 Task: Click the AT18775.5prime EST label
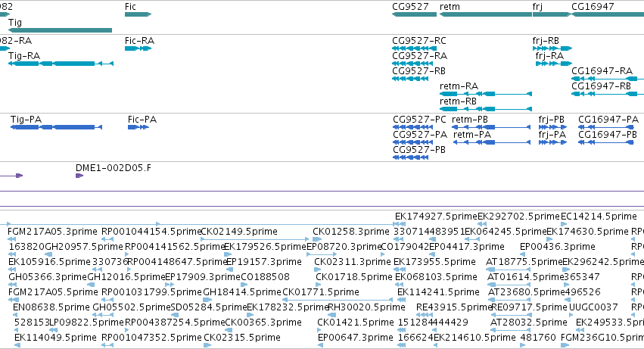pos(524,262)
